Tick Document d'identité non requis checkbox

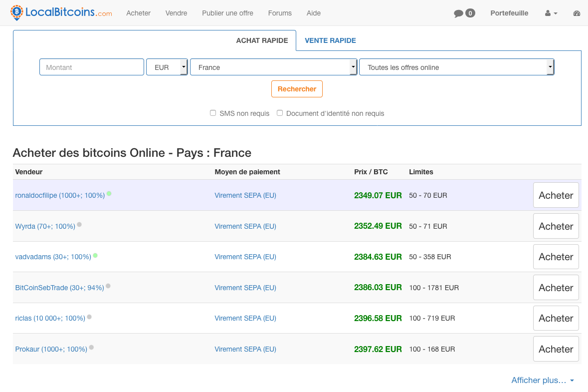[280, 113]
